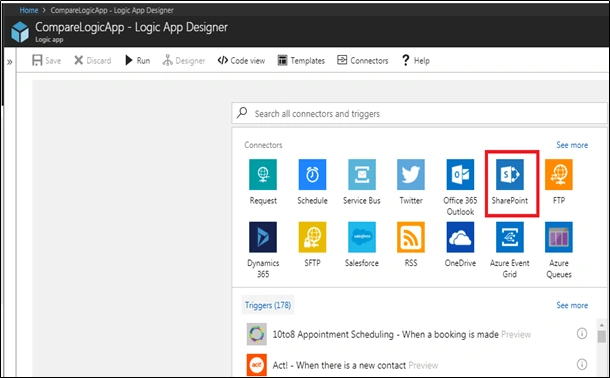The height and width of the screenshot is (378, 610).
Task: See more connectors
Action: [x=572, y=145]
